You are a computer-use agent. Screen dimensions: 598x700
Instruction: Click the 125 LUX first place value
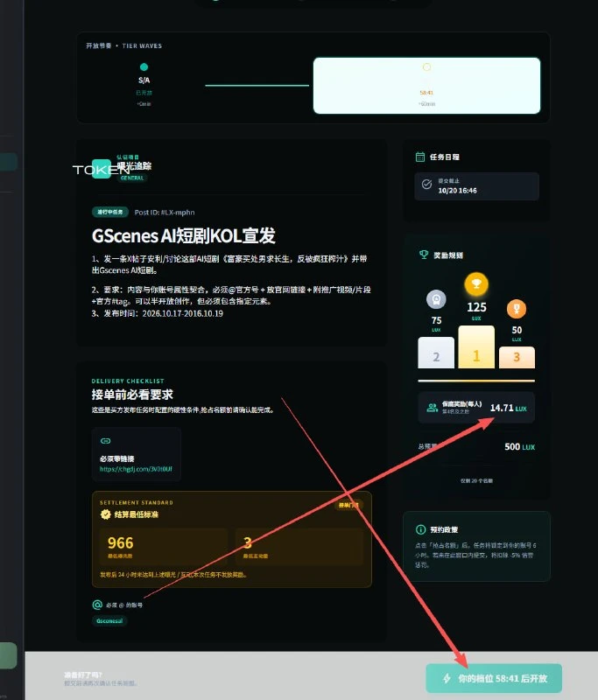pyautogui.click(x=476, y=311)
